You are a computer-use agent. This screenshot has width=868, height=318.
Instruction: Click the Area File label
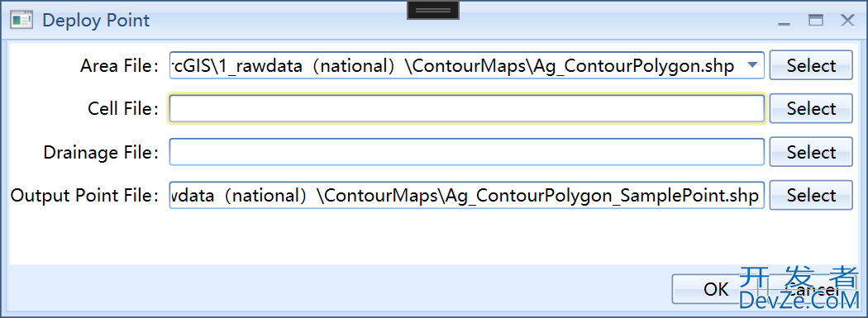pyautogui.click(x=120, y=66)
